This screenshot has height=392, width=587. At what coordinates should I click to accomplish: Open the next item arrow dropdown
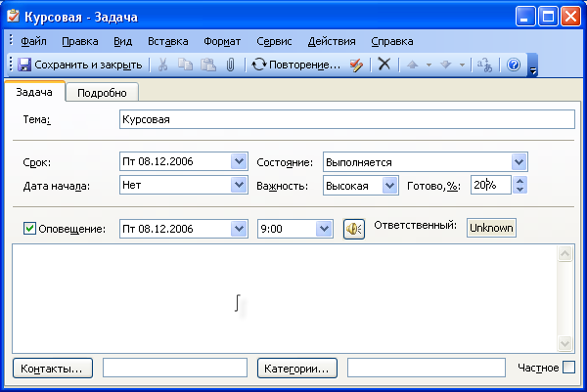(x=462, y=65)
